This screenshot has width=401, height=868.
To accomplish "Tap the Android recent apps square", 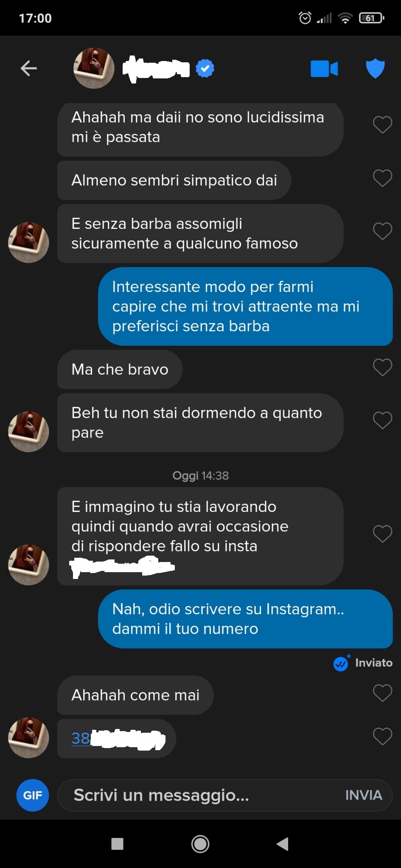I will pyautogui.click(x=117, y=844).
